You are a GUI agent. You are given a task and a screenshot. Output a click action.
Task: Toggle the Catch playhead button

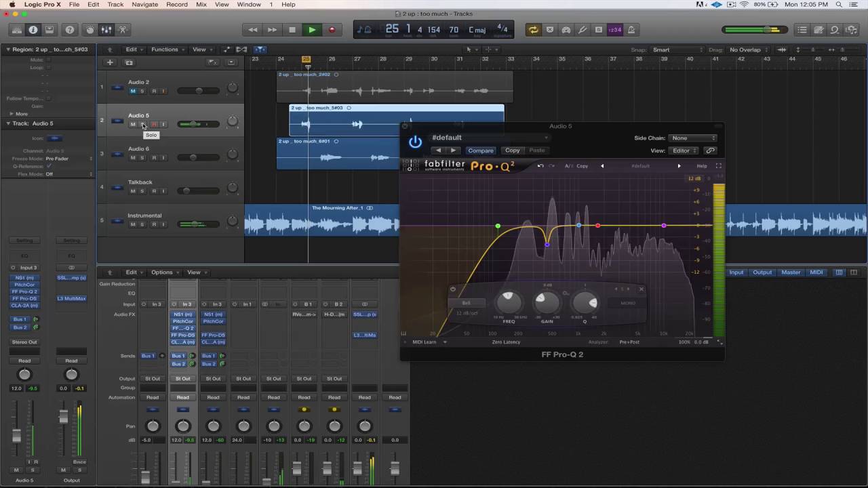260,49
